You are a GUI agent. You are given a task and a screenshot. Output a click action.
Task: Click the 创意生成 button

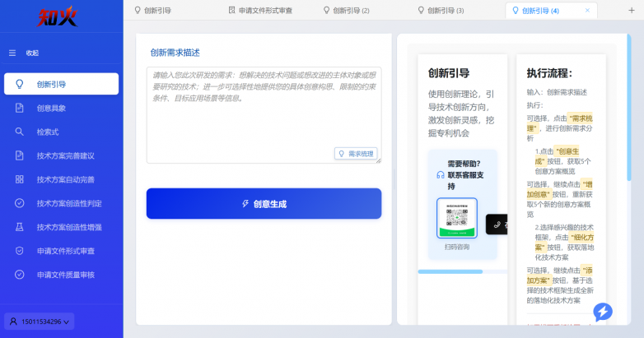click(x=264, y=204)
